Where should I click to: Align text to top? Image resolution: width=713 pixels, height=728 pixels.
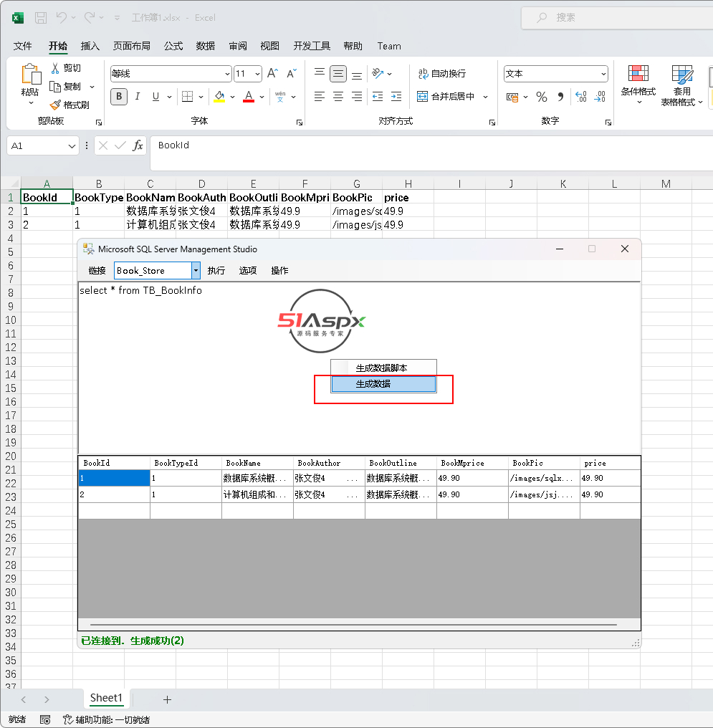coord(320,73)
